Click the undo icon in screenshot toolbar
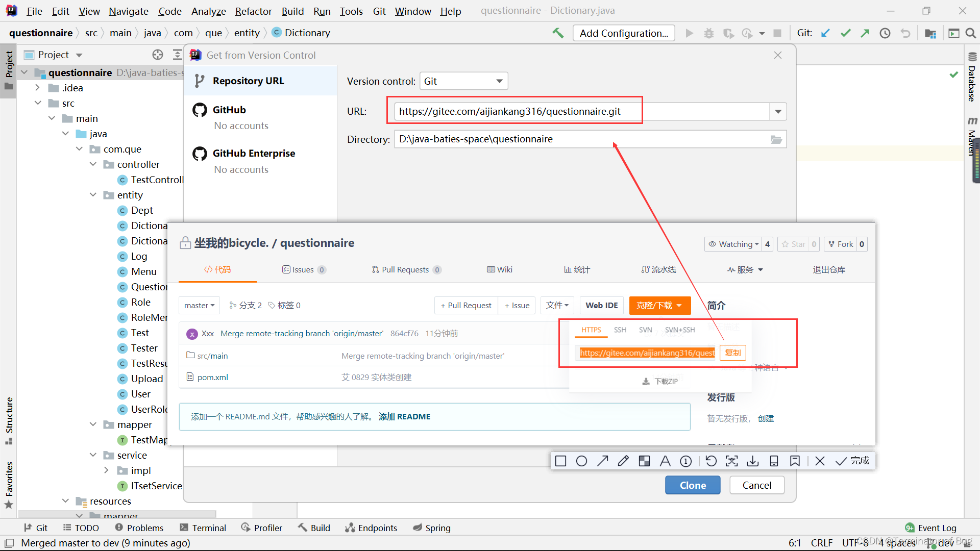 (711, 461)
